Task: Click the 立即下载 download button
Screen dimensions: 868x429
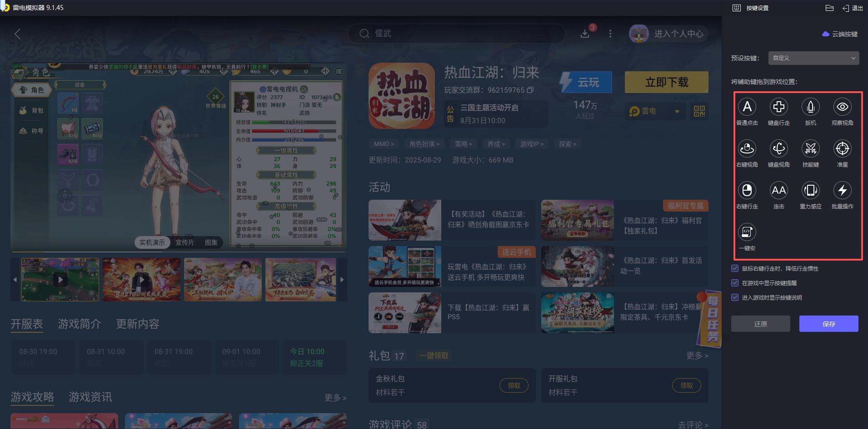Action: (x=667, y=82)
